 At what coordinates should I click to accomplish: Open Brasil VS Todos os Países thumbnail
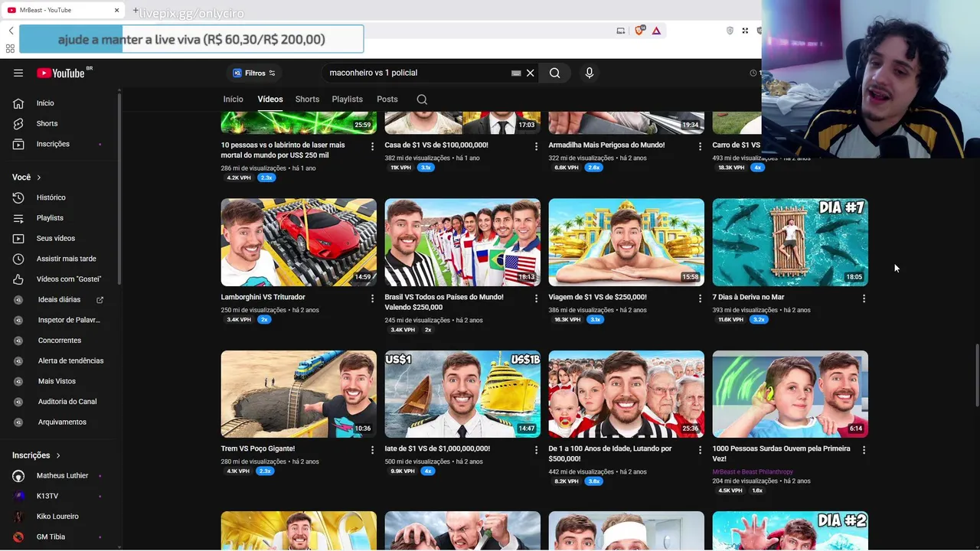click(x=462, y=242)
